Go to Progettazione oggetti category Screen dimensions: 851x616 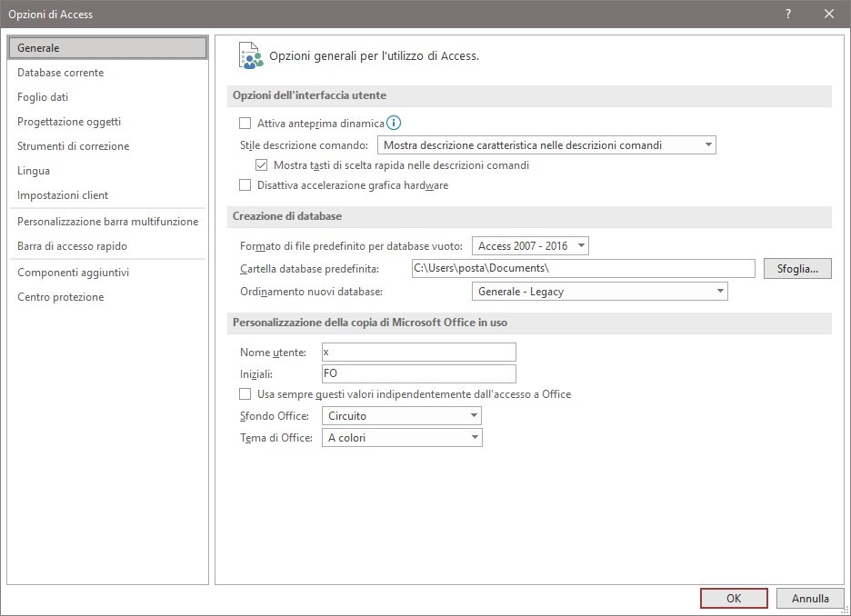(107, 122)
